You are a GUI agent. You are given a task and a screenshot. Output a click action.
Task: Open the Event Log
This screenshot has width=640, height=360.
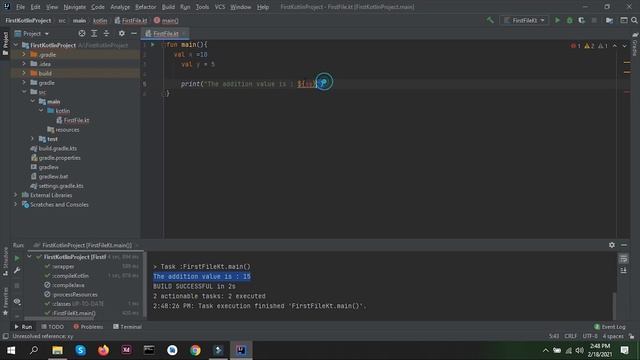click(x=609, y=327)
